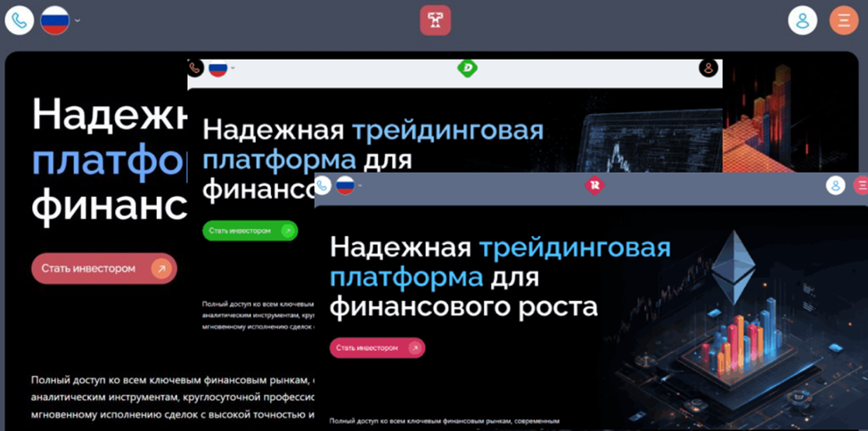Viewport: 868px width, 431px height.
Task: Click the pink "Стать инвестором" button in the R-logo site
Action: (x=378, y=348)
